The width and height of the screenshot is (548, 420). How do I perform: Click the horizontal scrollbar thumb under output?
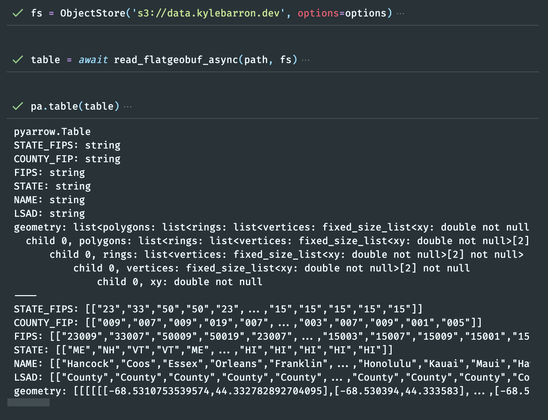[x=28, y=403]
